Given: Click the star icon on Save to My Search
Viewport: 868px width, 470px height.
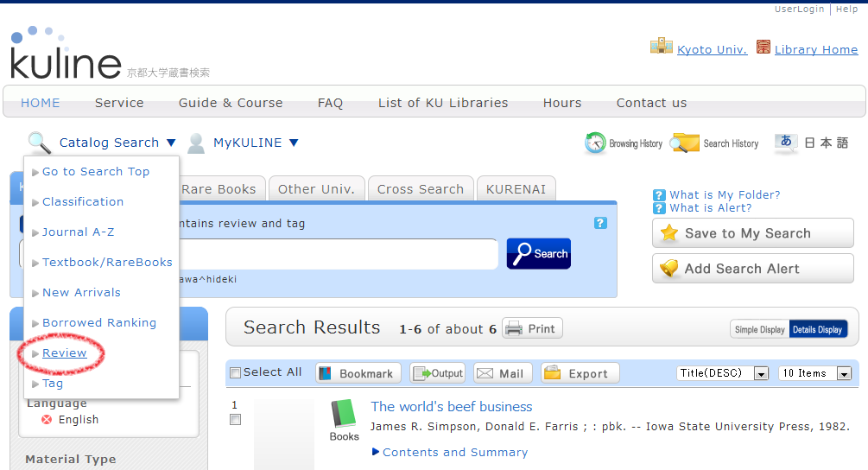Looking at the screenshot, I should 669,232.
